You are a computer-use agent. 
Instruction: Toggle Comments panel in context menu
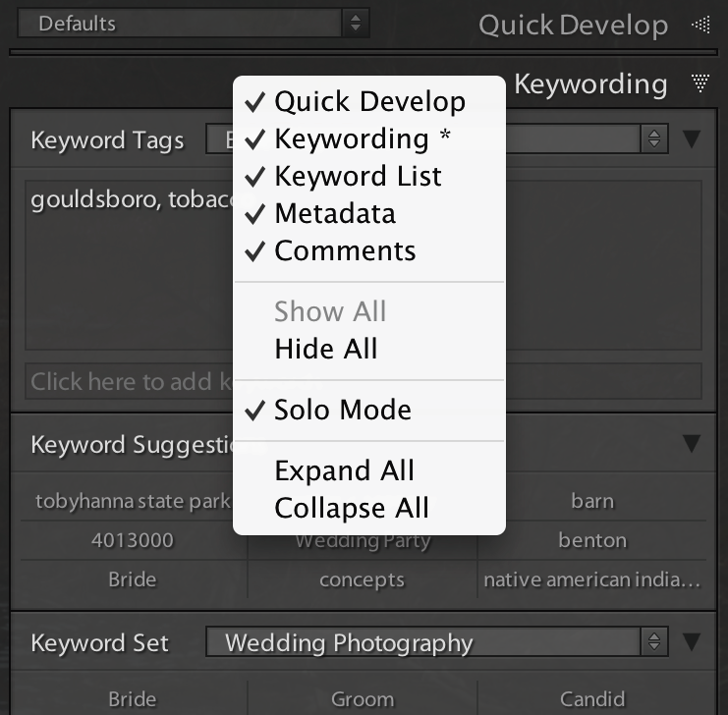345,250
